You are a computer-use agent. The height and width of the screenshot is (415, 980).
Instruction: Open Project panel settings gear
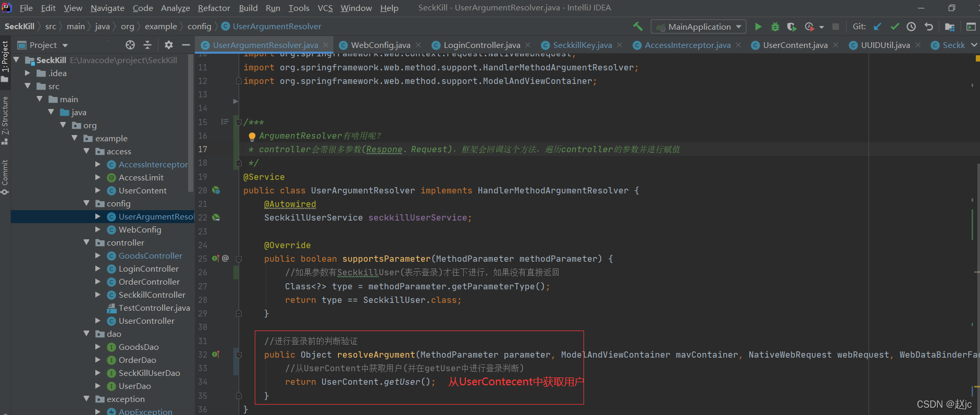(169, 45)
